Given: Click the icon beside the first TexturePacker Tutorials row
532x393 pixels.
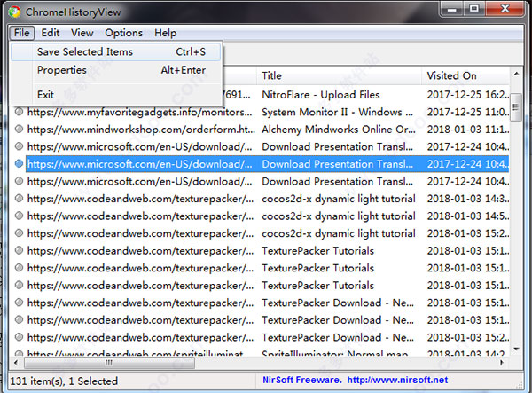Looking at the screenshot, I should coord(19,250).
